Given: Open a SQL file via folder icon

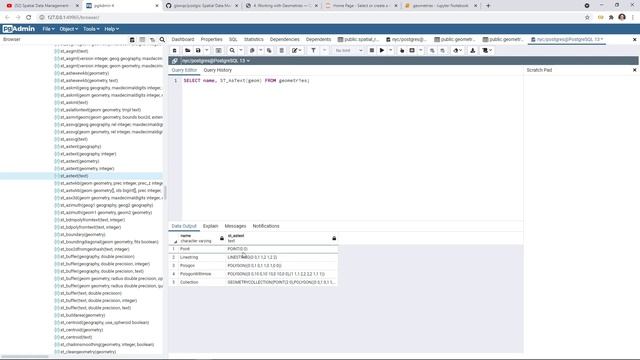Looking at the screenshot, I should point(187,51).
